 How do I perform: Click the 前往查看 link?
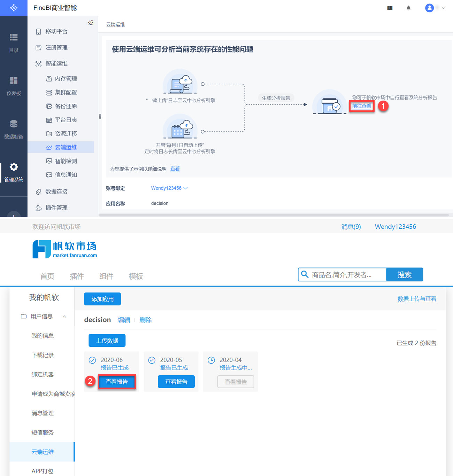pyautogui.click(x=361, y=106)
